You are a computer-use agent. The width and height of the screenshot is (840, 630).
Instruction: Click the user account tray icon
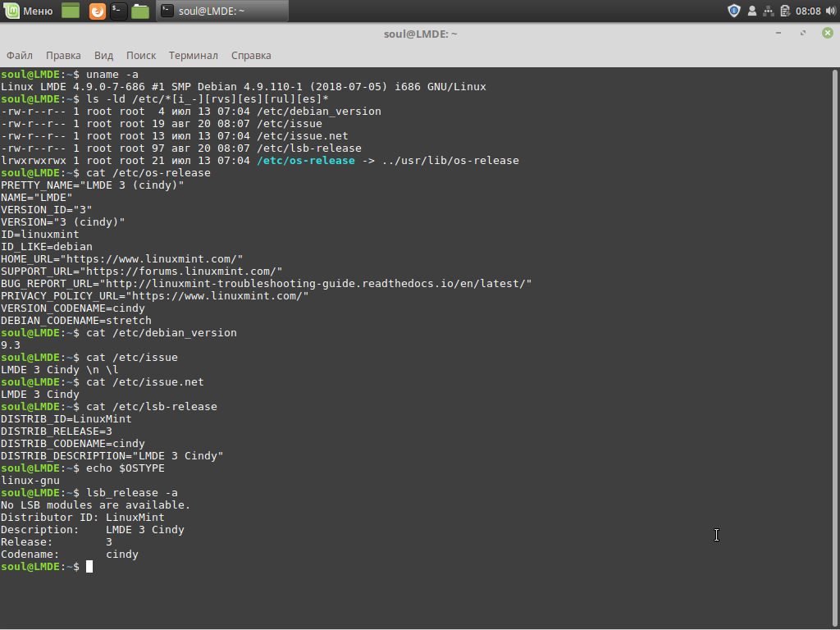752,11
